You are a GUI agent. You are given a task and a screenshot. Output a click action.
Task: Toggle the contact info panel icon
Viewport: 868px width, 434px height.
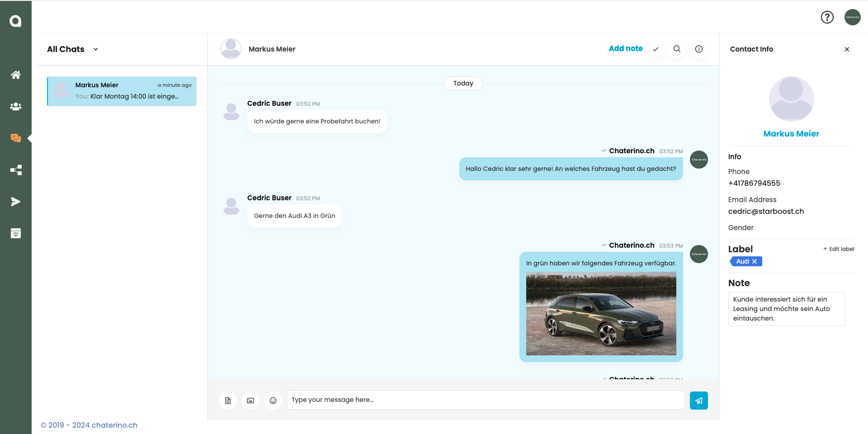tap(698, 49)
